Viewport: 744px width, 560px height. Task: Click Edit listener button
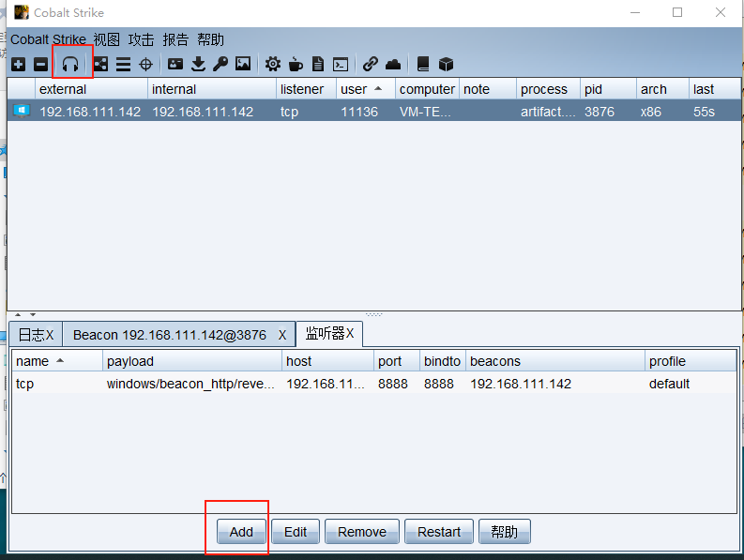[x=296, y=532]
